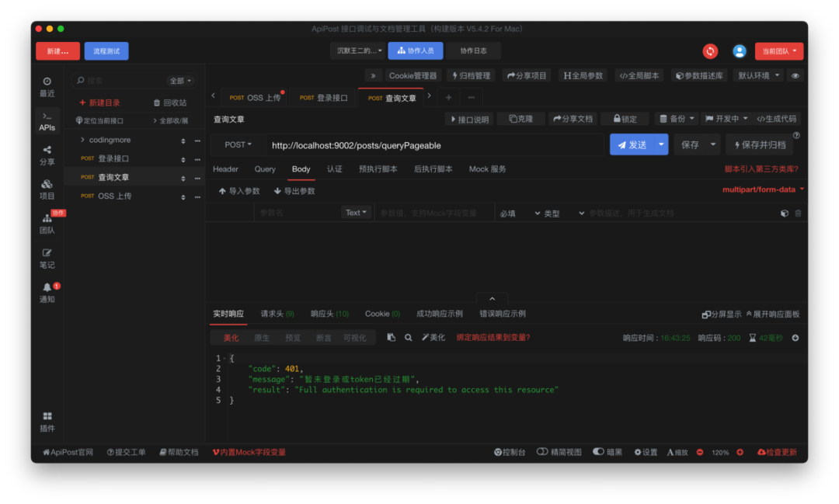Switch to the OSS 上传 request tab
Viewport: 839px width, 504px height.
point(256,98)
